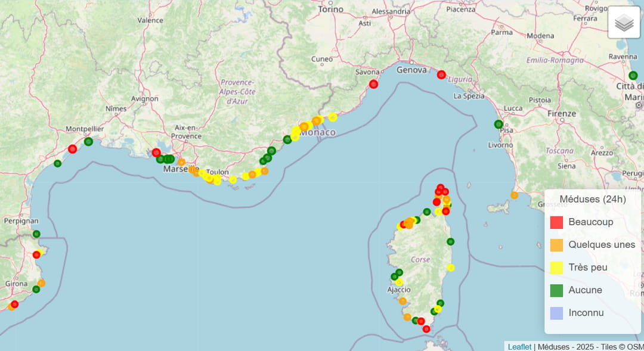
Task: Select the green marker beside Montpellier label
Action: click(x=88, y=142)
